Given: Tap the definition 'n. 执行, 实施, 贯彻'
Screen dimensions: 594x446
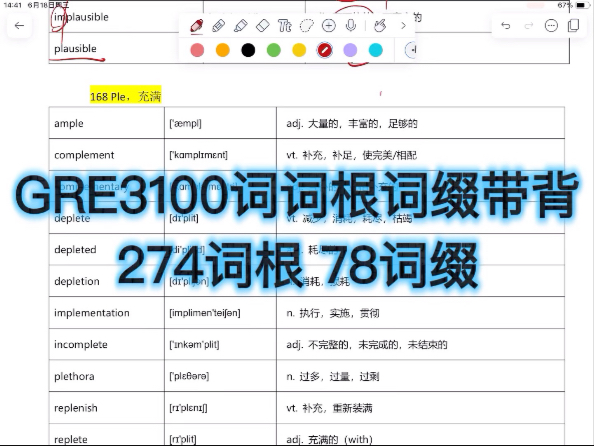Looking at the screenshot, I should pos(333,313).
